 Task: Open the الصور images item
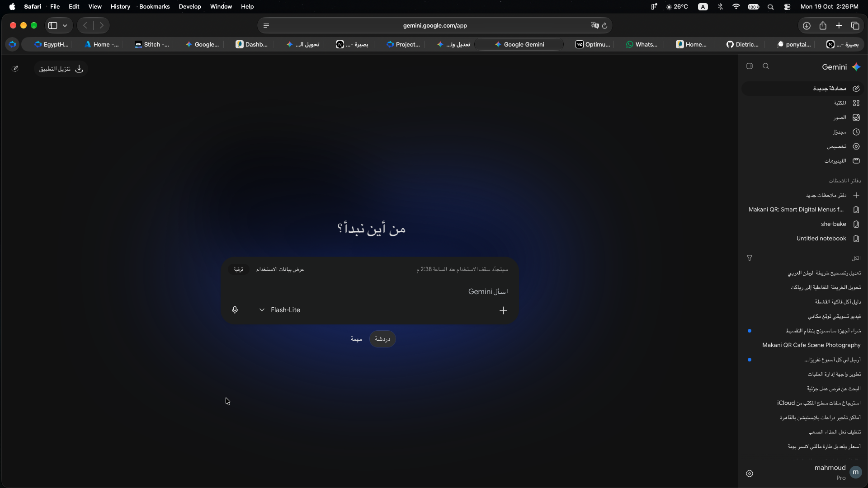click(x=802, y=117)
